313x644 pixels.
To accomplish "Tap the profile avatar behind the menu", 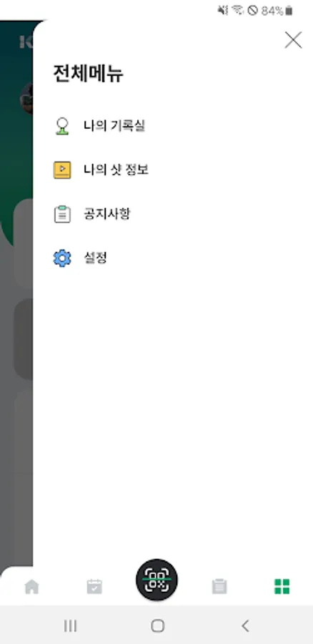I will (x=26, y=98).
